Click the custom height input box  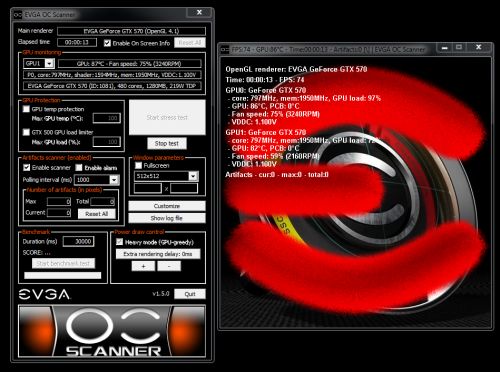pyautogui.click(x=184, y=188)
